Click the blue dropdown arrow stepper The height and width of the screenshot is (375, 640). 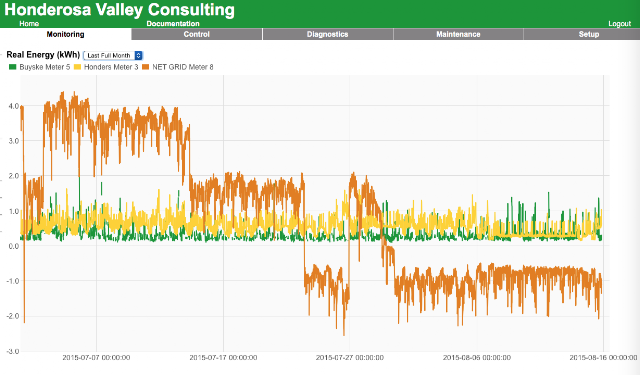tap(138, 55)
